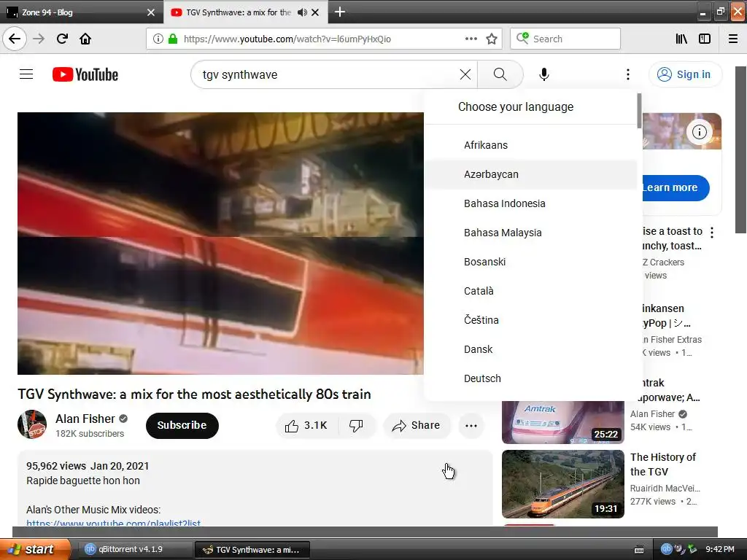This screenshot has height=560, width=747.
Task: Open on-screen keyboard tray icon
Action: click(639, 550)
